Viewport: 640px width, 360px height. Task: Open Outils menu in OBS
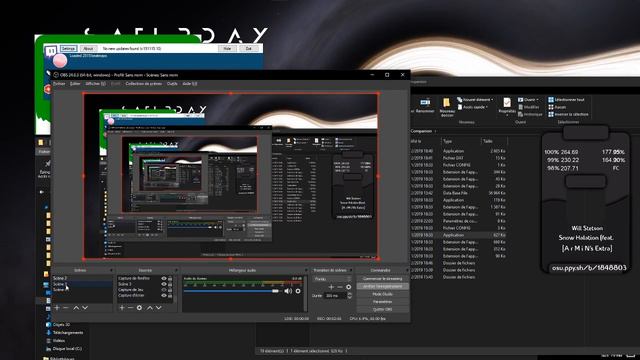coord(172,84)
